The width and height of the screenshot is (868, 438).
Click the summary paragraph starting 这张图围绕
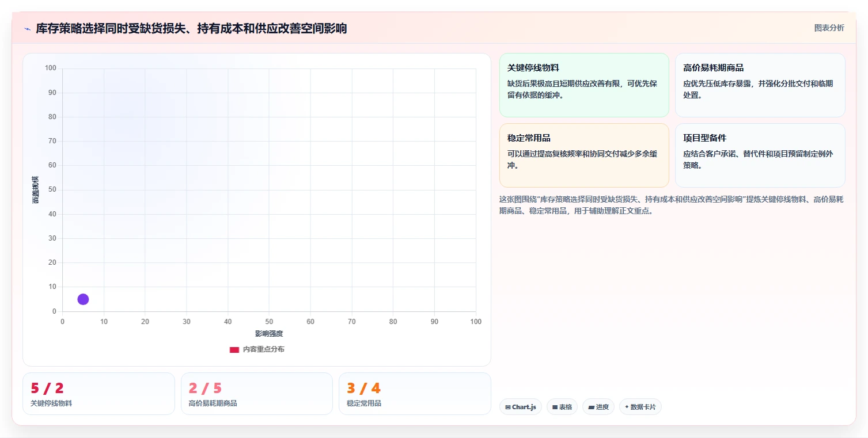(x=672, y=205)
